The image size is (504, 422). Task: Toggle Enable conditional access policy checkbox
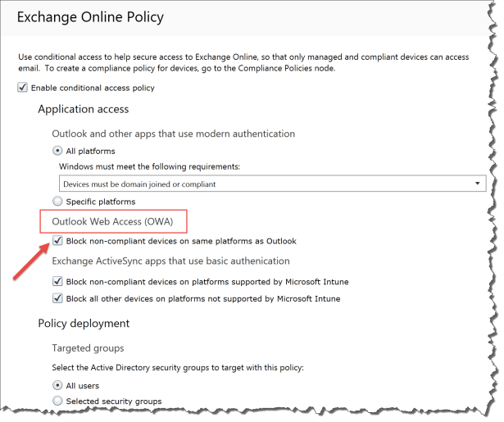(22, 88)
